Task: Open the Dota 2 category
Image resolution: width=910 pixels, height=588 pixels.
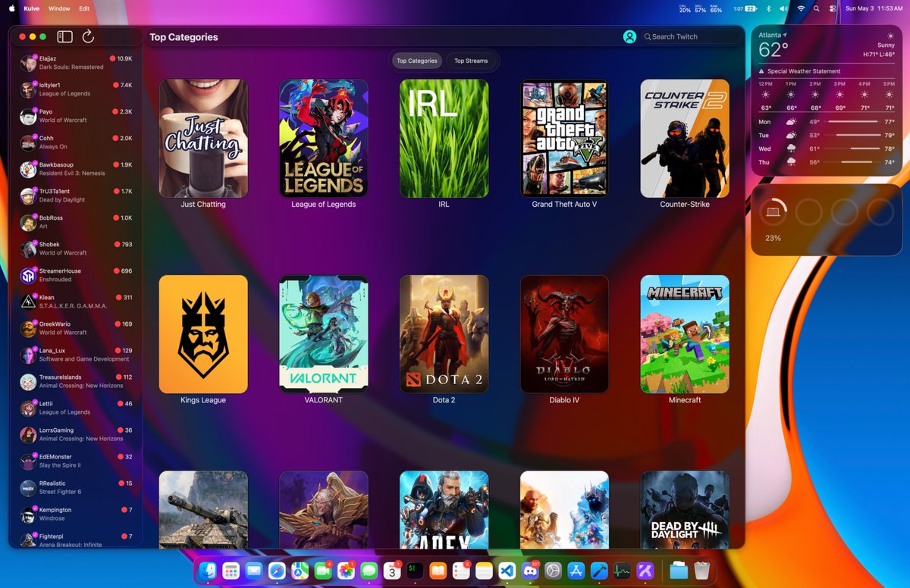Action: [x=444, y=334]
